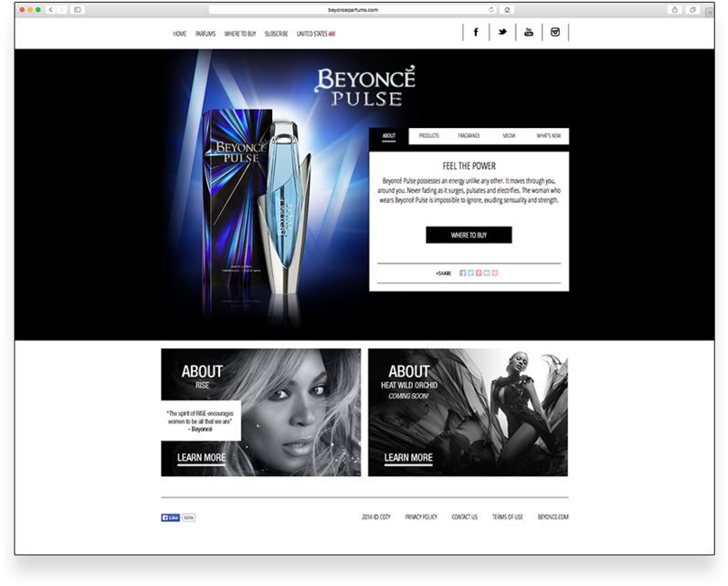Switch to the WHAT'S NEW tab
Viewport: 728px width, 586px height.
[x=549, y=135]
